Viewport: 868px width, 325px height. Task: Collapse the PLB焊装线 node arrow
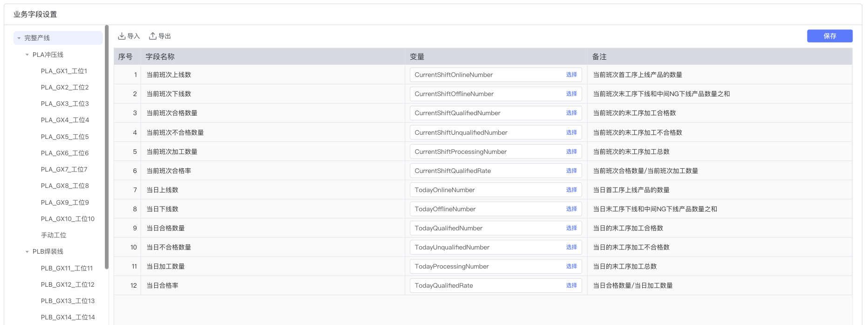(x=27, y=252)
